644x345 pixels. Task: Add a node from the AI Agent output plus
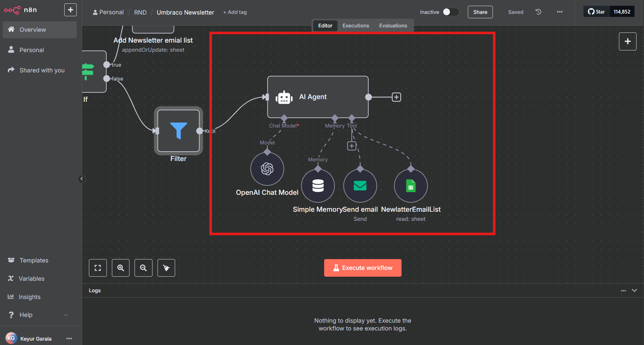(x=396, y=97)
